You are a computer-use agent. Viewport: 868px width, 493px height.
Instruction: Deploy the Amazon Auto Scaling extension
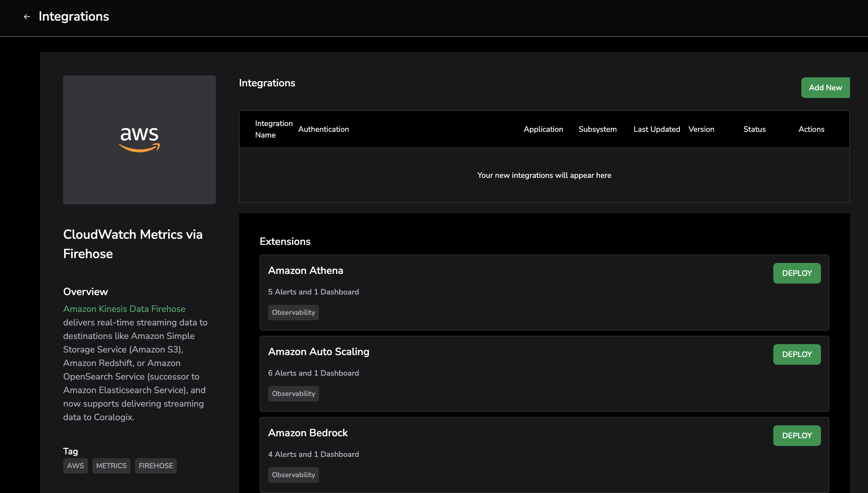click(x=796, y=354)
